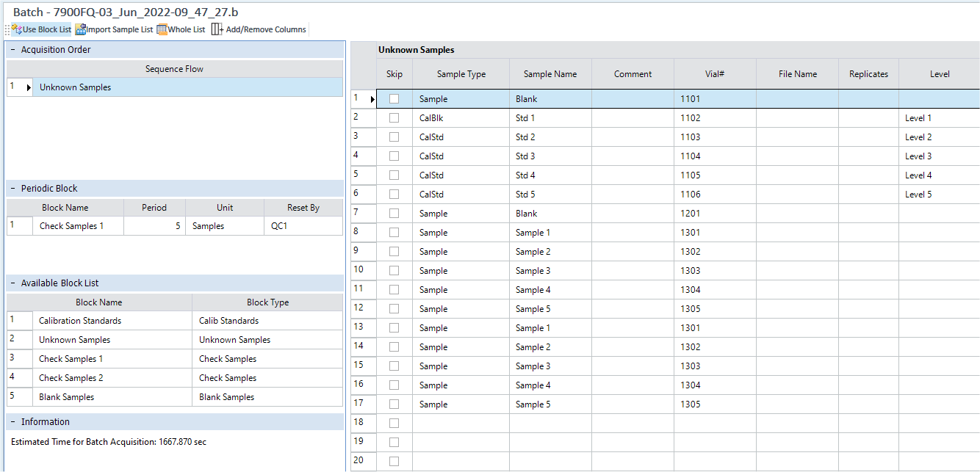Click the Add/Remove Columns icon
Image resolution: width=980 pixels, height=472 pixels.
(217, 29)
